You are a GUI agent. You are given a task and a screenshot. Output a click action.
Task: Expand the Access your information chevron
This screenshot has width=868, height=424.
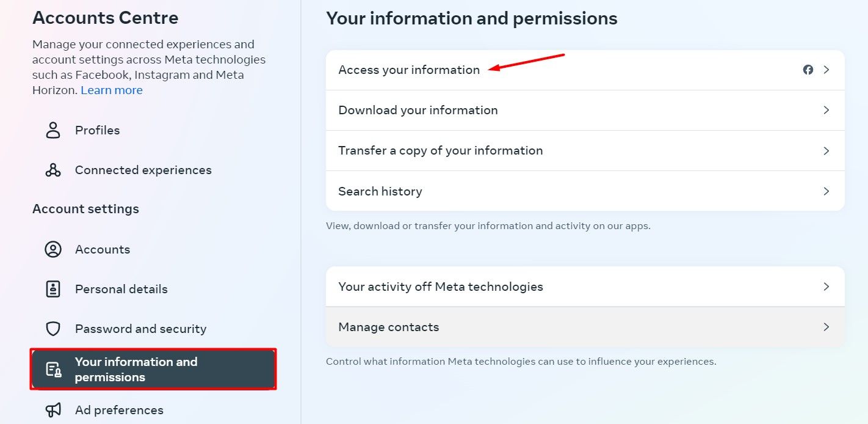pos(826,70)
